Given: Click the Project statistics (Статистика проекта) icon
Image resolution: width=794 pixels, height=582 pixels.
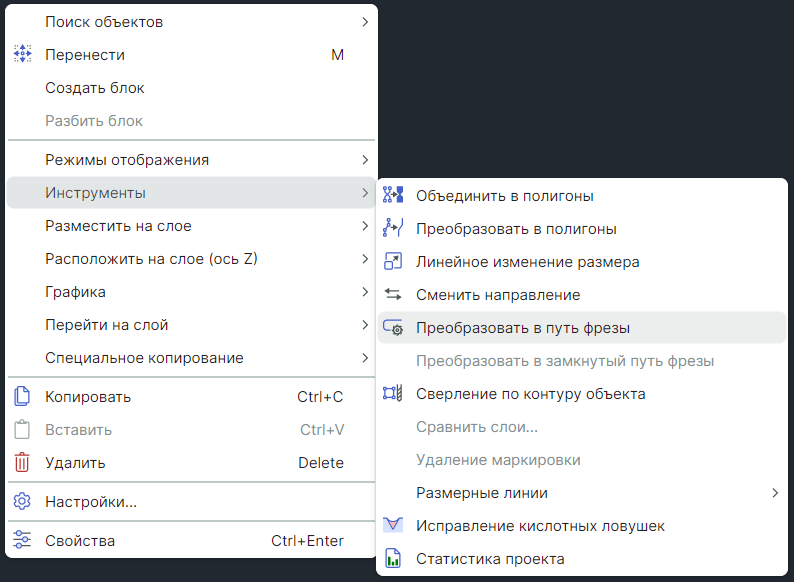Looking at the screenshot, I should coord(393,559).
